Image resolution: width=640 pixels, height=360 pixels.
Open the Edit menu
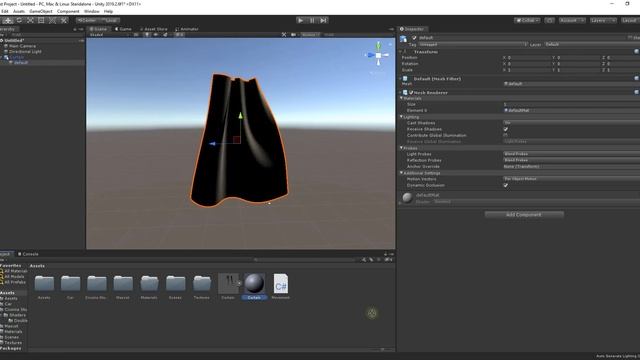click(4, 11)
